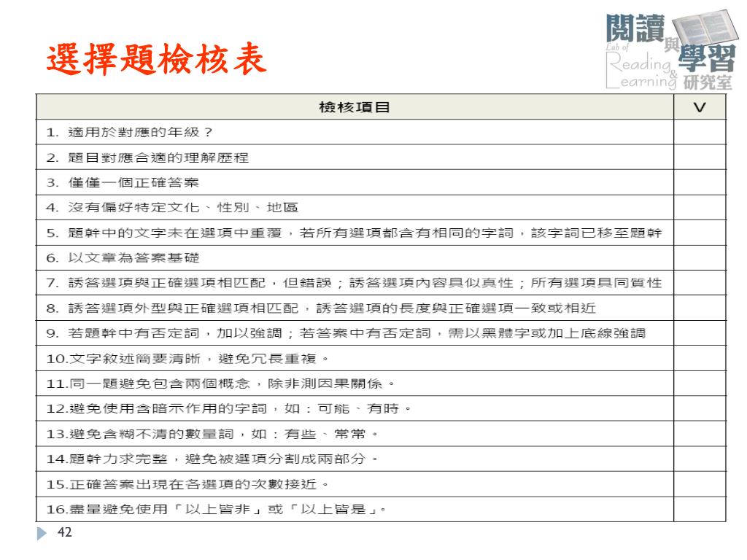Click the V check cell for row 6
This screenshot has height=560, width=747.
click(700, 258)
